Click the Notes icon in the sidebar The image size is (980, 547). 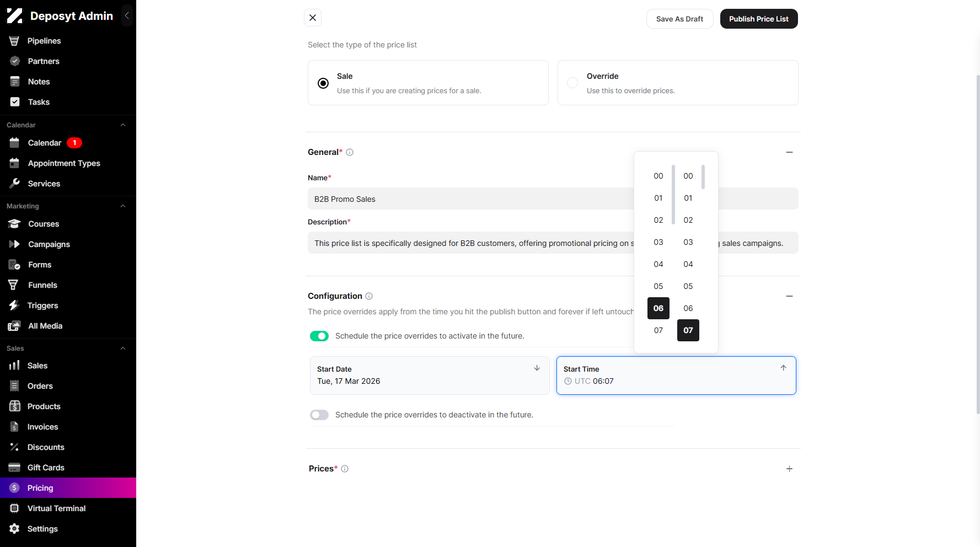[x=15, y=82]
